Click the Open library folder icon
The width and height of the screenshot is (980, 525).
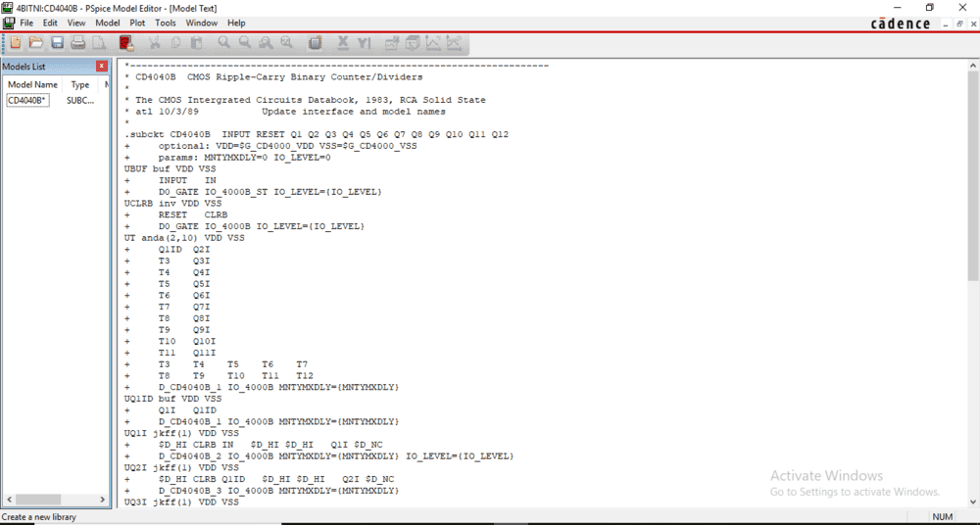coord(36,42)
